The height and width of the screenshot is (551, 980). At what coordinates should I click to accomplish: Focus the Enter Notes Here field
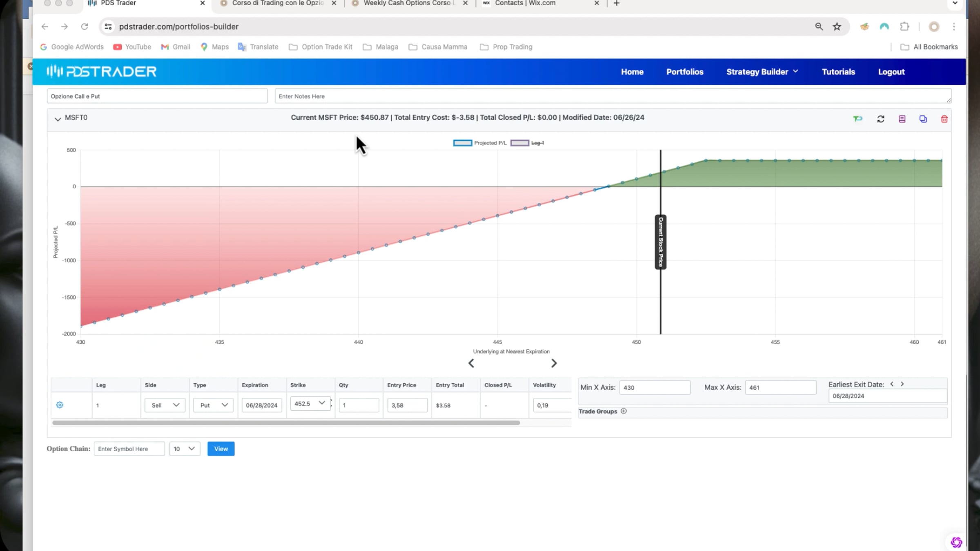[613, 96]
